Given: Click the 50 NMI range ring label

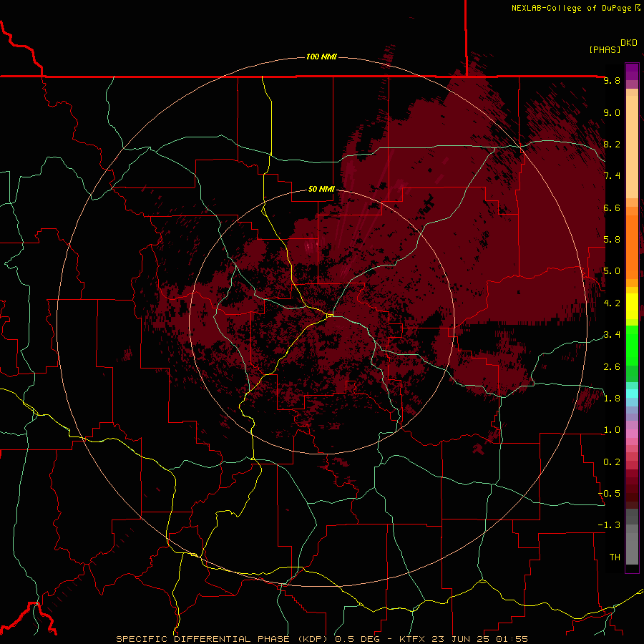Looking at the screenshot, I should pyautogui.click(x=321, y=190).
